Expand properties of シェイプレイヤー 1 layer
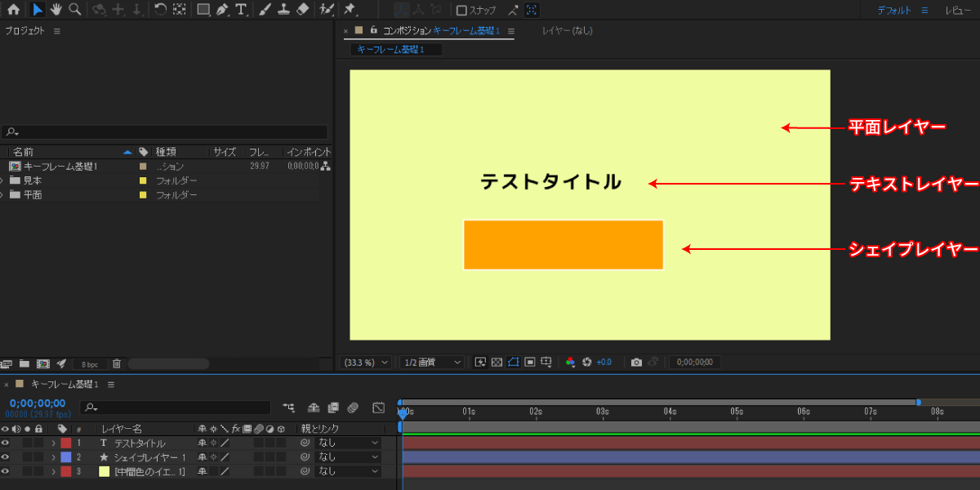The image size is (980, 490). point(53,457)
